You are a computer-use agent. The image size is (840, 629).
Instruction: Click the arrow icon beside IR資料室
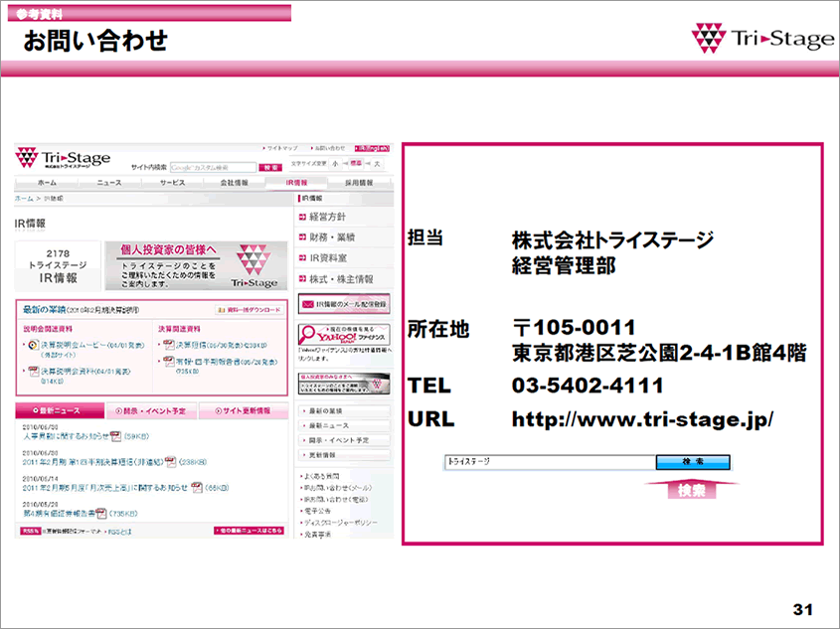[302, 258]
